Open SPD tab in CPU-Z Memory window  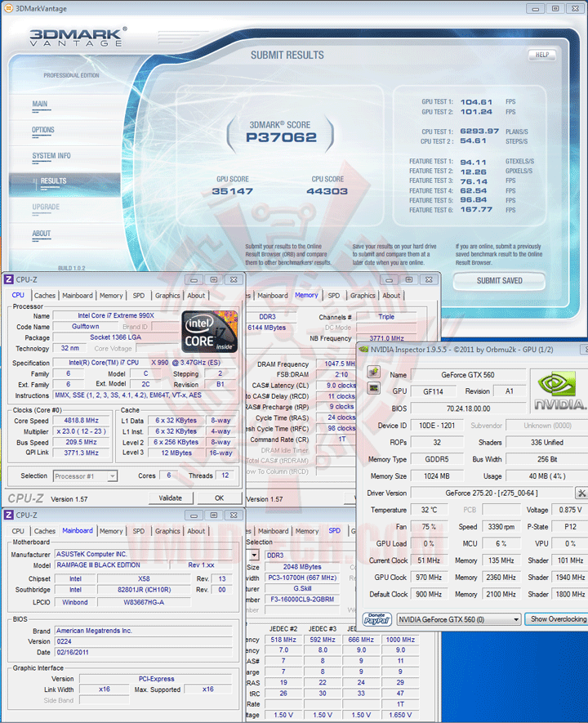(334, 296)
